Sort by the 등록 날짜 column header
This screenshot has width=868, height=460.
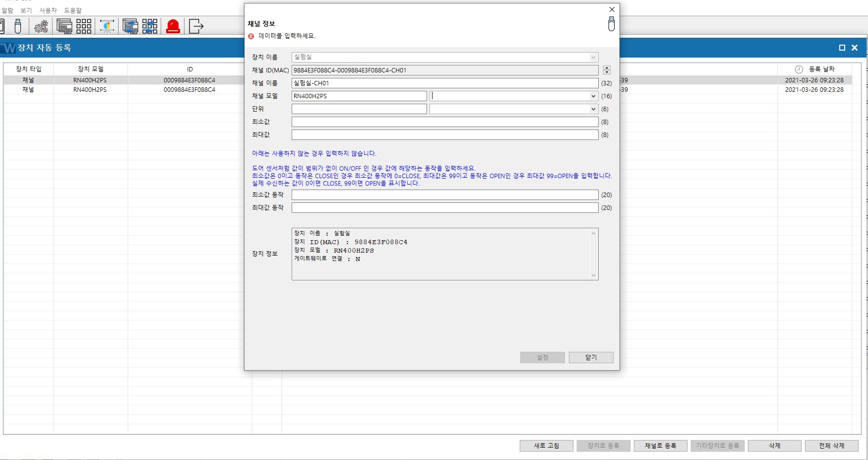(x=814, y=69)
